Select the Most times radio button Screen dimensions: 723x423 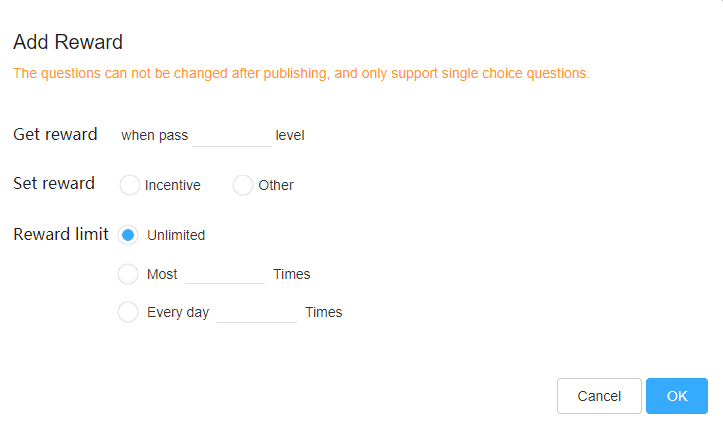click(128, 274)
